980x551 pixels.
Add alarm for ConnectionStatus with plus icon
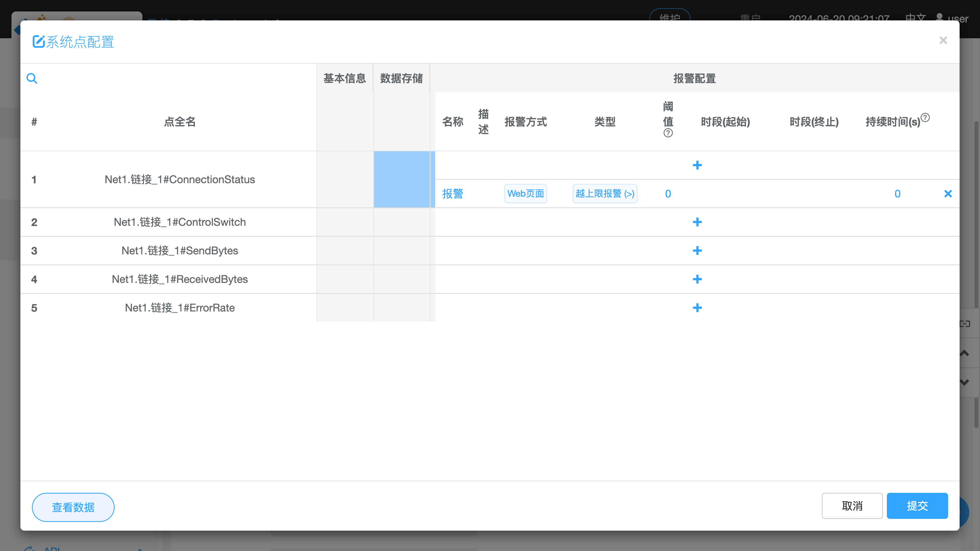click(x=697, y=165)
